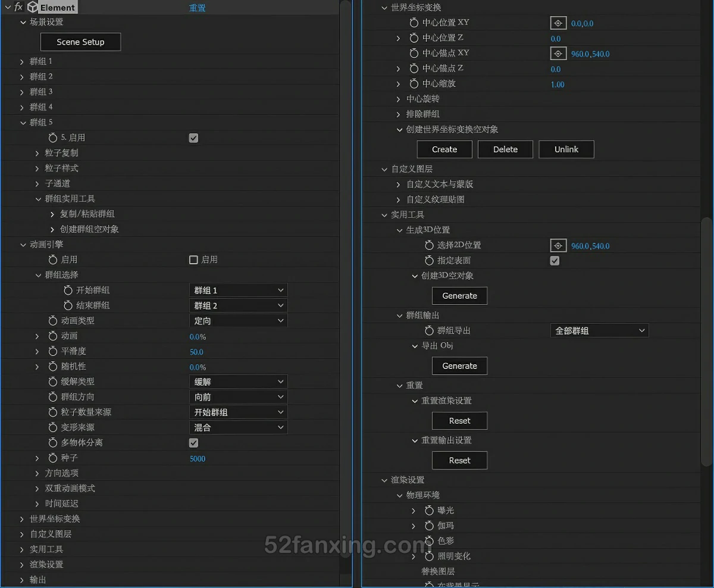The image size is (714, 588).
Task: Click the 平滑度 value 50.0
Action: click(x=196, y=352)
